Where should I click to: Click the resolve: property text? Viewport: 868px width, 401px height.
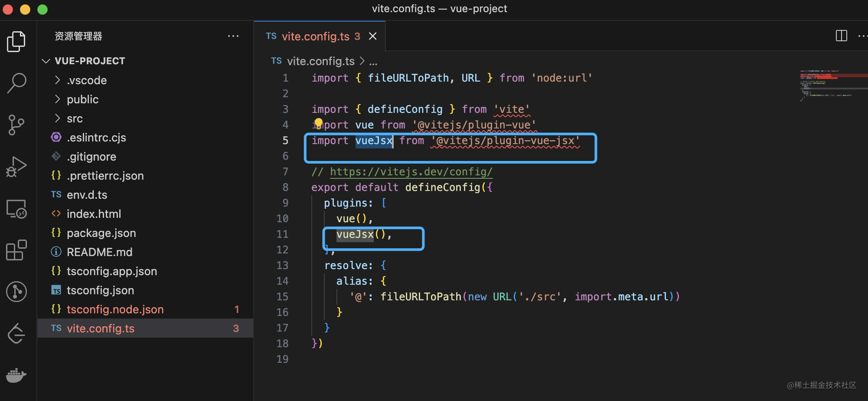[349, 266]
